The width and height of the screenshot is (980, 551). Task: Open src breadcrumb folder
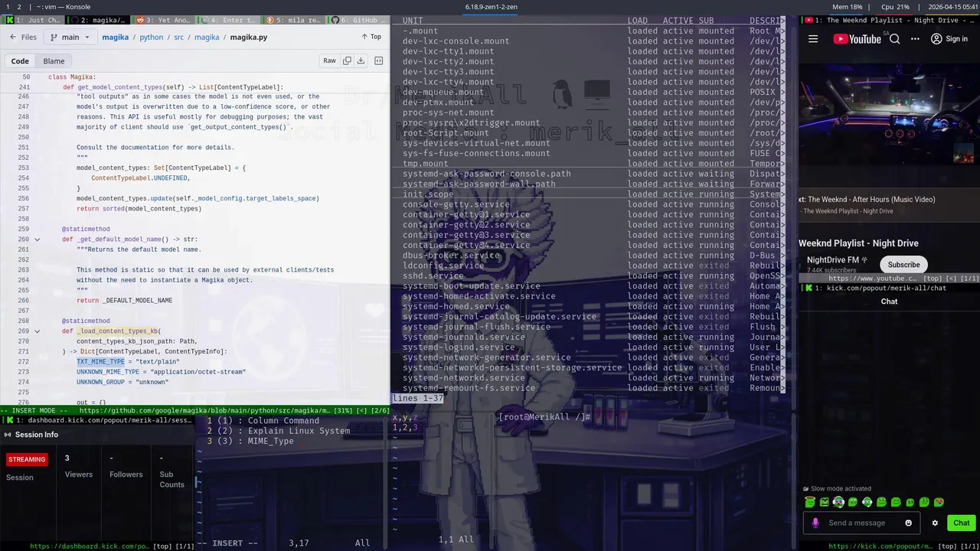point(178,37)
